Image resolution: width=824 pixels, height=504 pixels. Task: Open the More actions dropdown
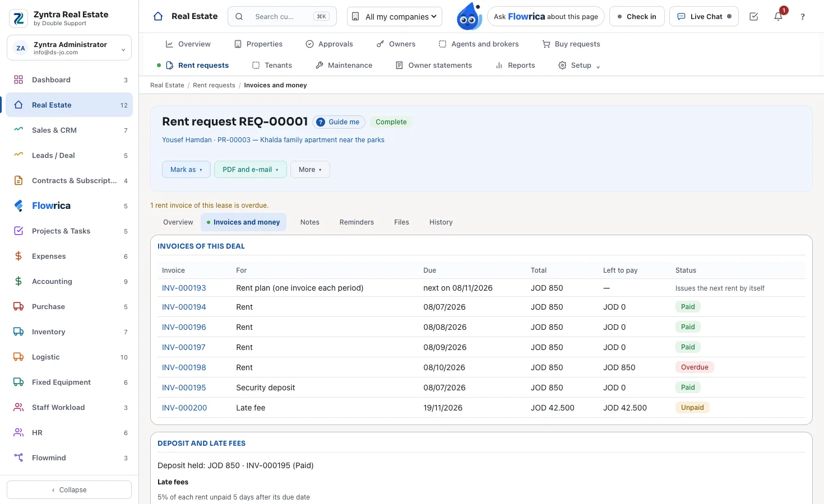pyautogui.click(x=310, y=169)
